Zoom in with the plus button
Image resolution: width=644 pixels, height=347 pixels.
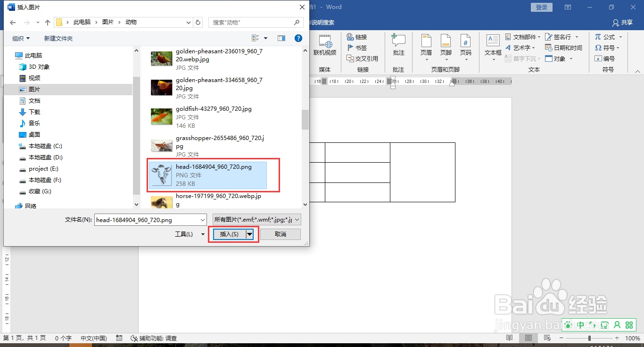pyautogui.click(x=617, y=338)
